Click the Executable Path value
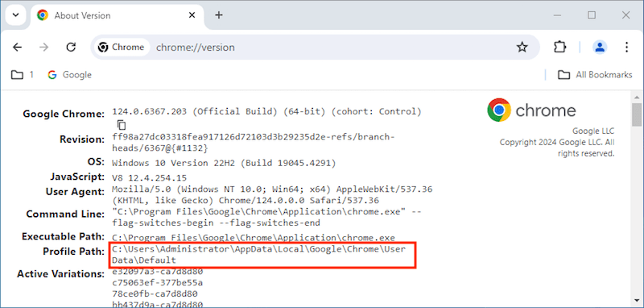 coord(254,238)
